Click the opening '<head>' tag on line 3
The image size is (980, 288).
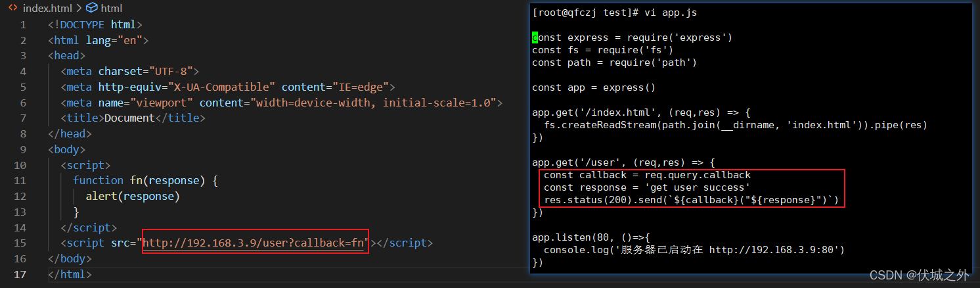coord(66,56)
